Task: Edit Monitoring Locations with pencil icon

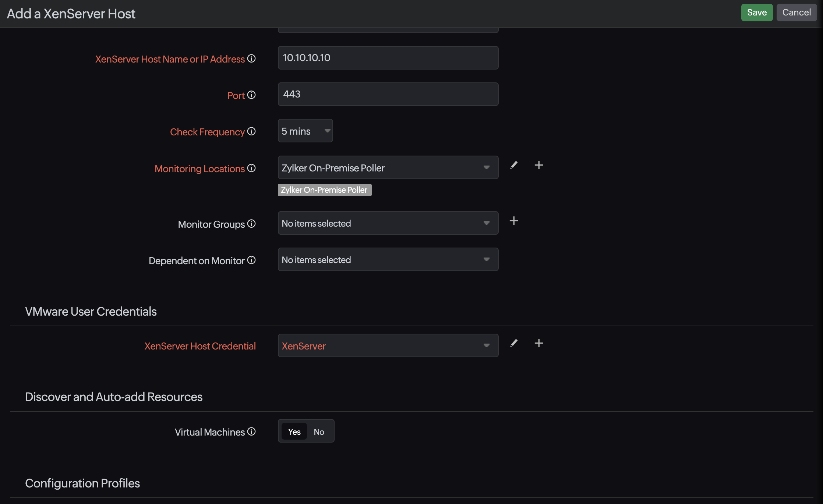Action: pos(514,165)
